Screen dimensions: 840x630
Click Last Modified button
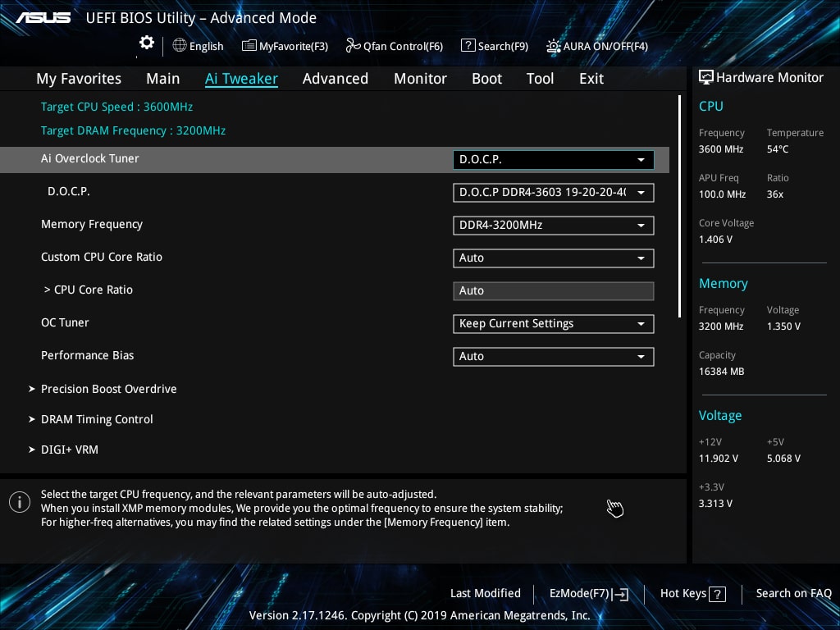click(486, 594)
